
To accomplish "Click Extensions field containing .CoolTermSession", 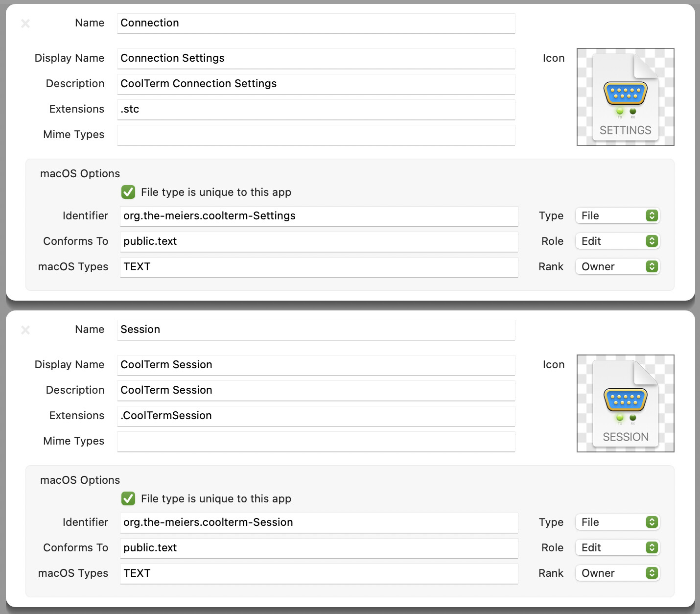I will click(316, 416).
